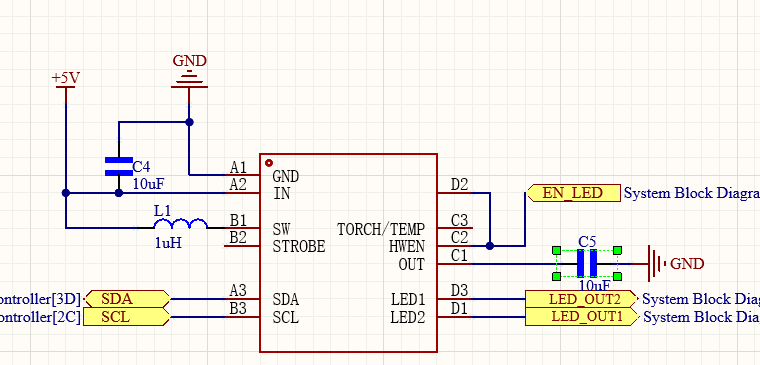Click the C3 pin number
The image size is (760, 365).
click(459, 220)
